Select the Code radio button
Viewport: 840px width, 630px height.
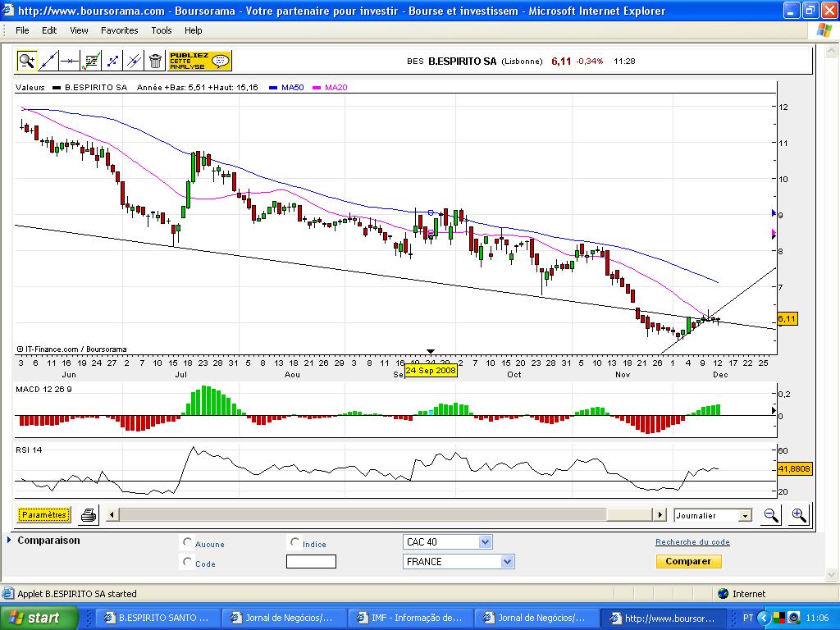[x=187, y=562]
